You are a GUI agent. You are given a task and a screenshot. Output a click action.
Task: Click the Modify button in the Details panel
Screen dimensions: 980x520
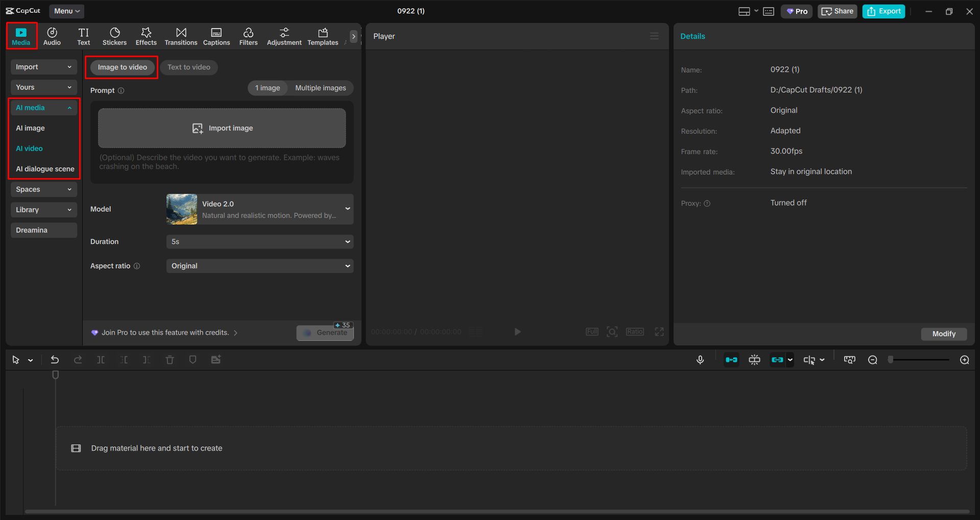(943, 334)
